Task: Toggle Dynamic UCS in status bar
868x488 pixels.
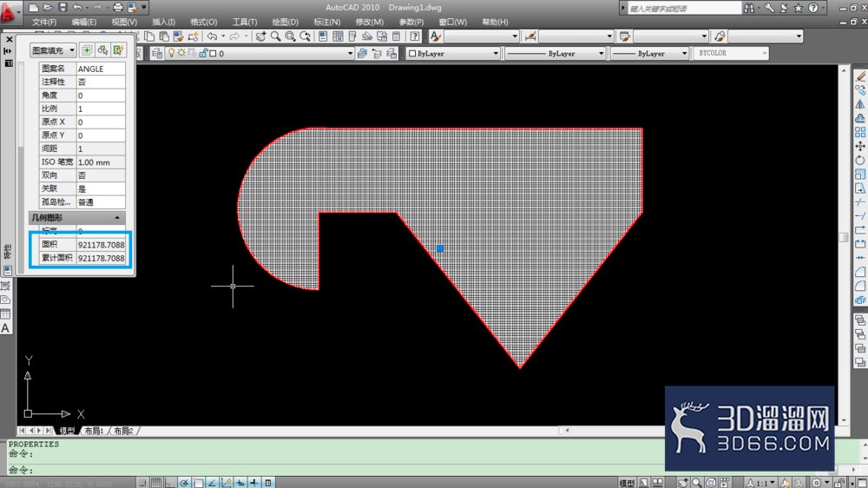Action: pyautogui.click(x=227, y=483)
